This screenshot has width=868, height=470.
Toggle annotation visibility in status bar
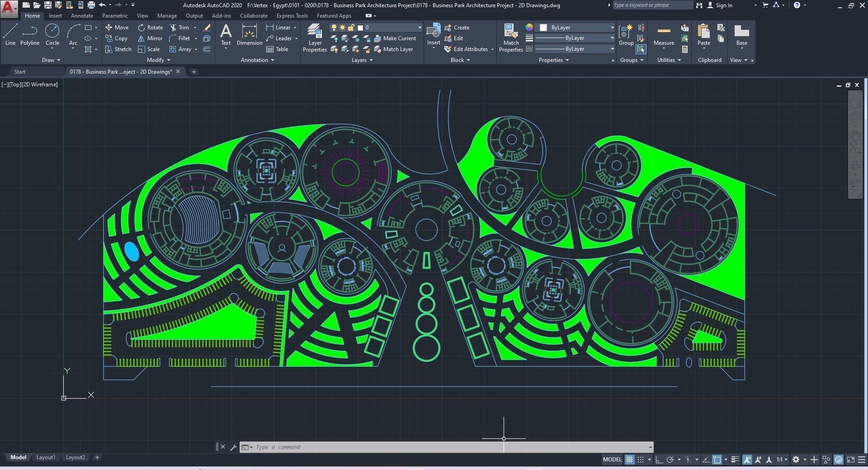coord(747,460)
